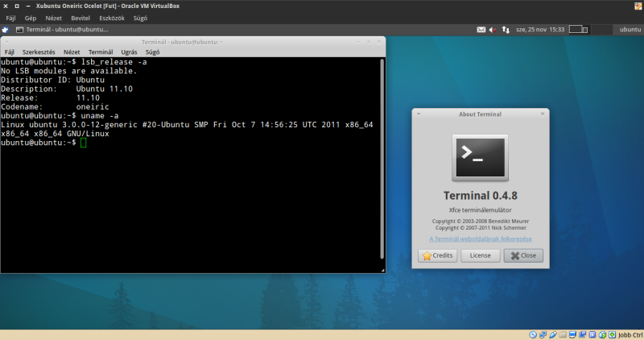The image size is (644, 340).
Task: Click the terminal window resize grip corner
Action: [383, 270]
